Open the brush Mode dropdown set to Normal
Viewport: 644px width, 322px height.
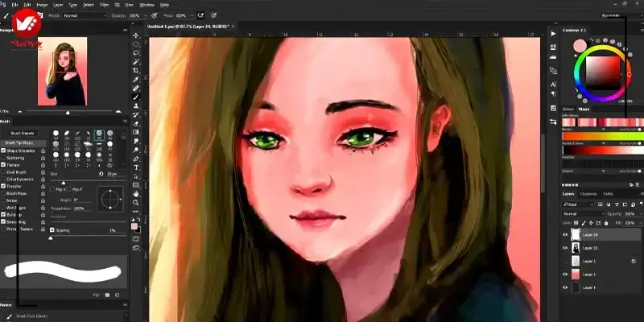point(85,15)
